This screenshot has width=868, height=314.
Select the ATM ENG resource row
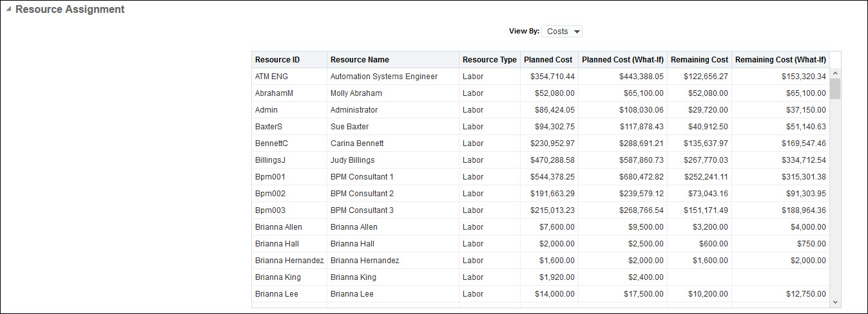click(x=271, y=77)
